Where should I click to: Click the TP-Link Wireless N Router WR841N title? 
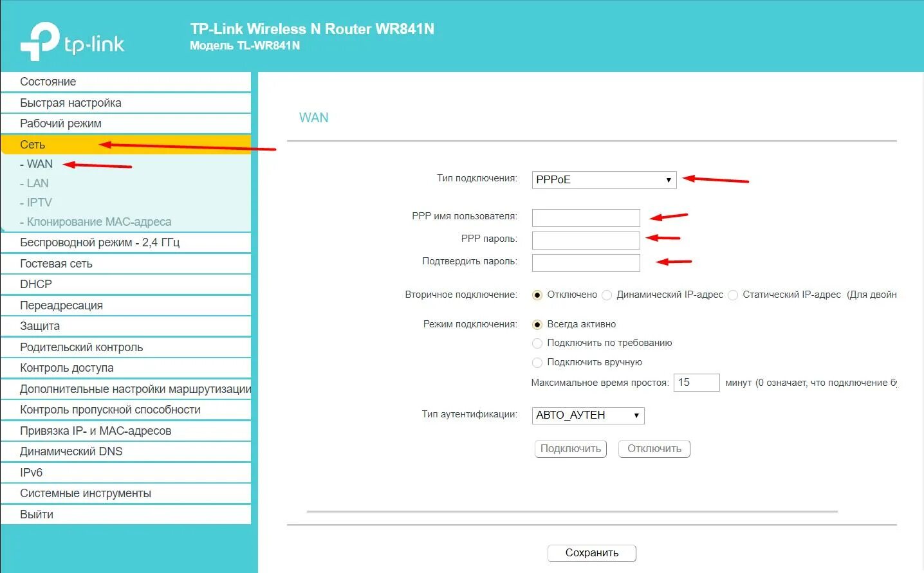[x=312, y=29]
